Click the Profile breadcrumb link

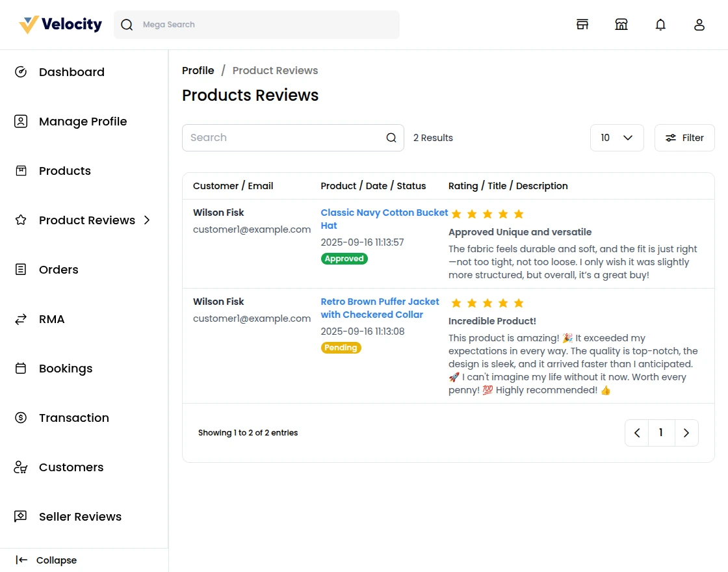(x=198, y=70)
